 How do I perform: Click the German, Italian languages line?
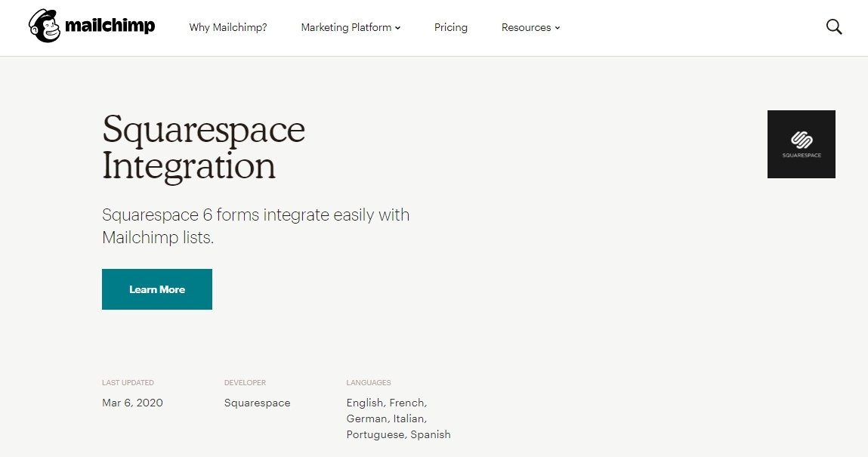point(386,418)
